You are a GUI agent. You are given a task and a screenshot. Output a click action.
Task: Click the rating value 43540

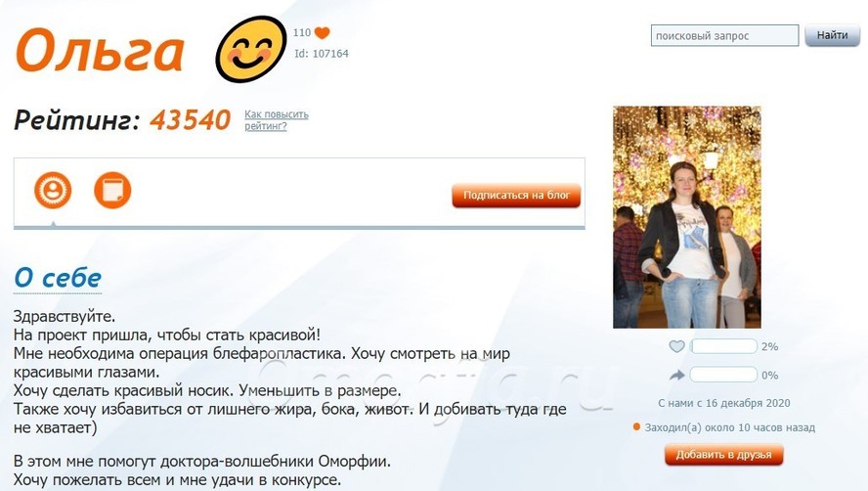[x=190, y=119]
